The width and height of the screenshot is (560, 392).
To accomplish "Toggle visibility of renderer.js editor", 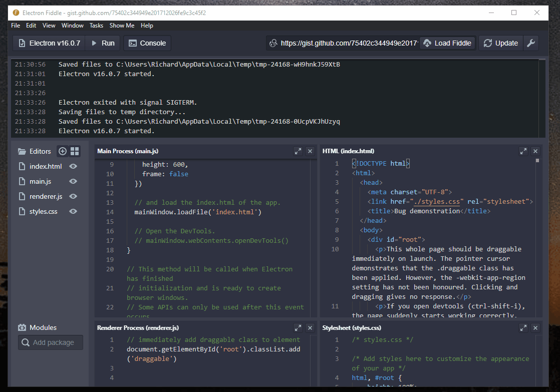I will point(73,196).
